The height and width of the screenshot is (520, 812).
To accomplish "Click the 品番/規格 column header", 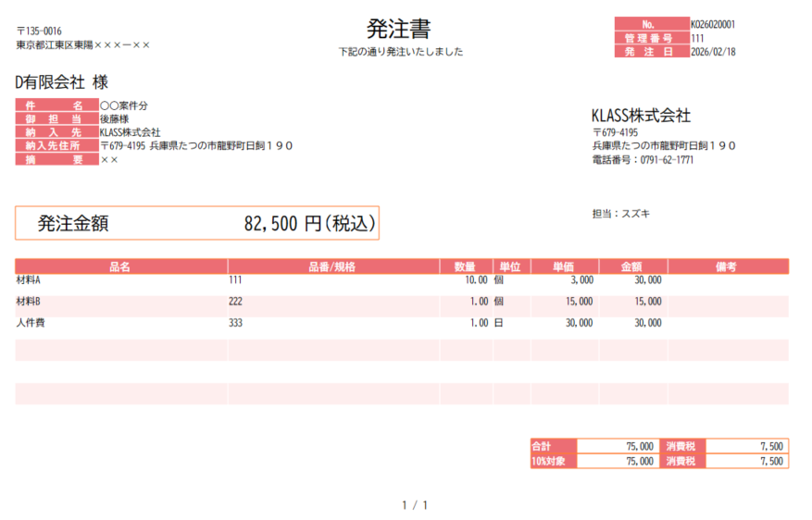I will [332, 266].
